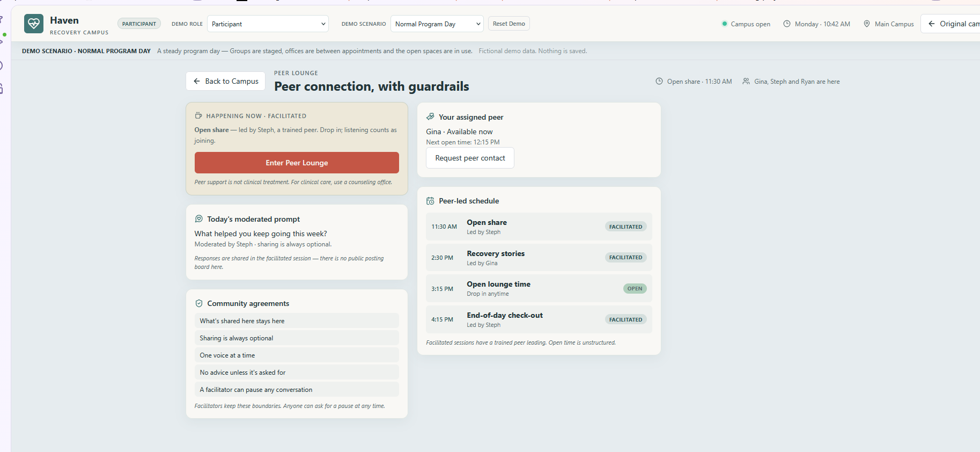The width and height of the screenshot is (980, 452).
Task: Click the PARTICIPANT badge in the header
Action: 139,24
